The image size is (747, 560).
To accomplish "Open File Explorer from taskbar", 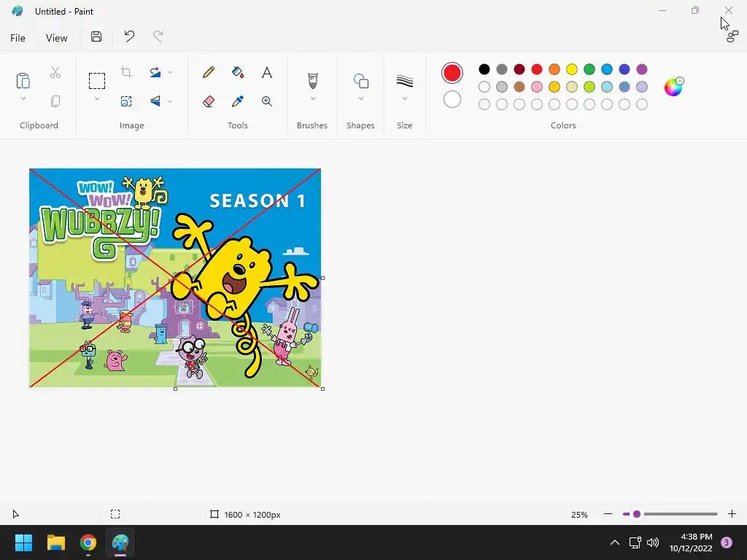I will click(x=55, y=542).
